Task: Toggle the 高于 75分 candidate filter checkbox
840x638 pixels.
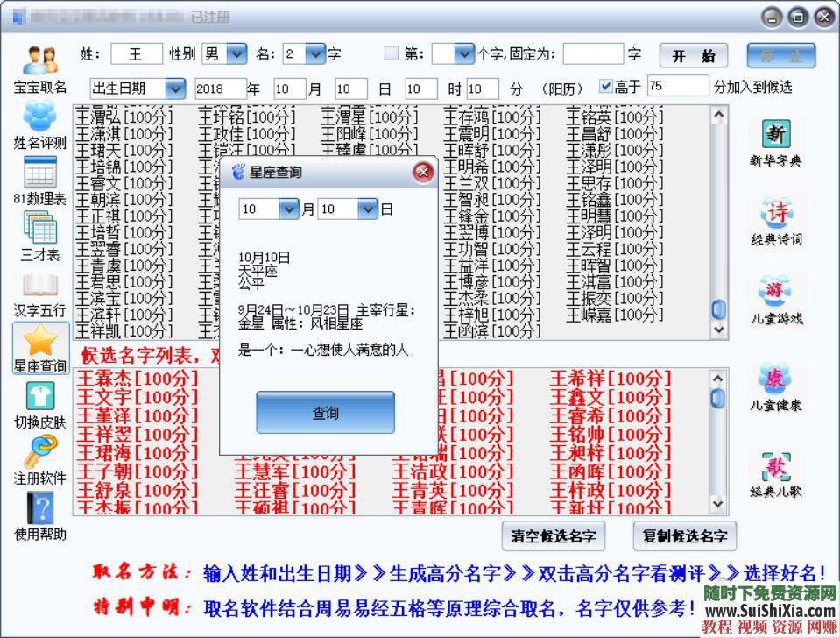Action: [606, 86]
